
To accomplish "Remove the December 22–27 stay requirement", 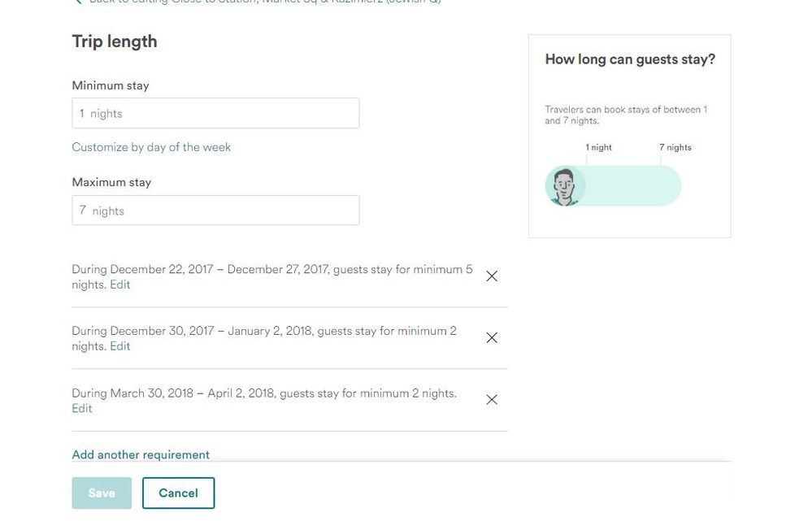I will 492,276.
